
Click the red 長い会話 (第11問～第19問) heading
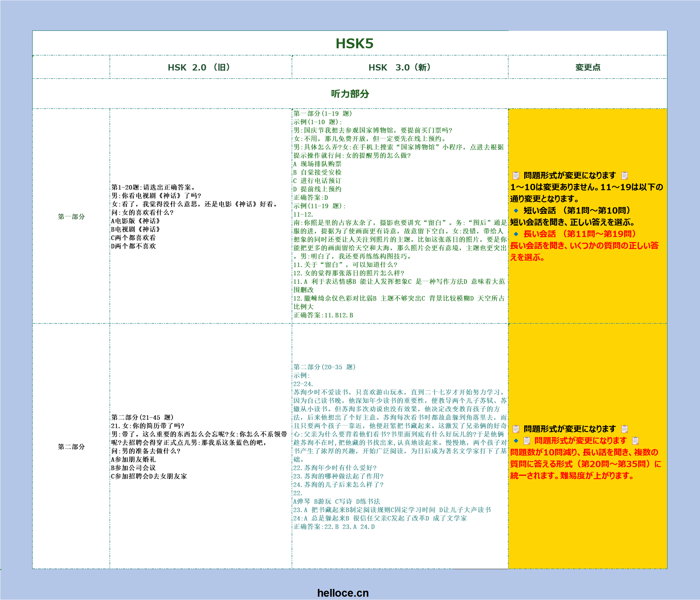coord(579,234)
